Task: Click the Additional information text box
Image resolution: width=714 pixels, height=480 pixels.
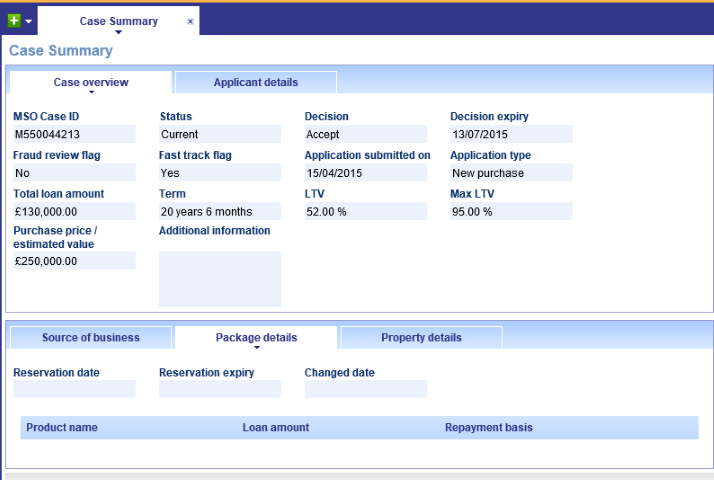Action: [x=220, y=279]
